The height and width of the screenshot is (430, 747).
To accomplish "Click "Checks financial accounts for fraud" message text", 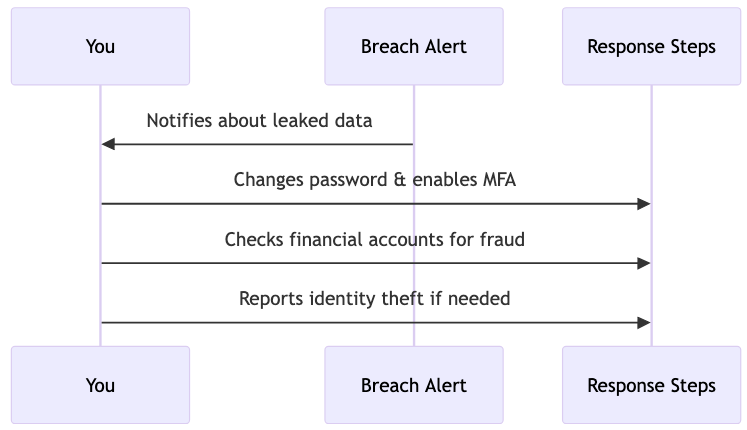I will click(375, 239).
